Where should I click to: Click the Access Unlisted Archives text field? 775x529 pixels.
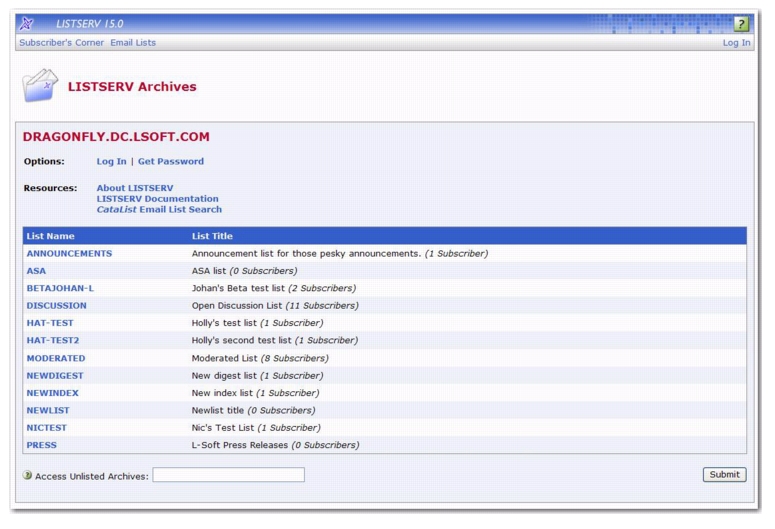(x=228, y=475)
